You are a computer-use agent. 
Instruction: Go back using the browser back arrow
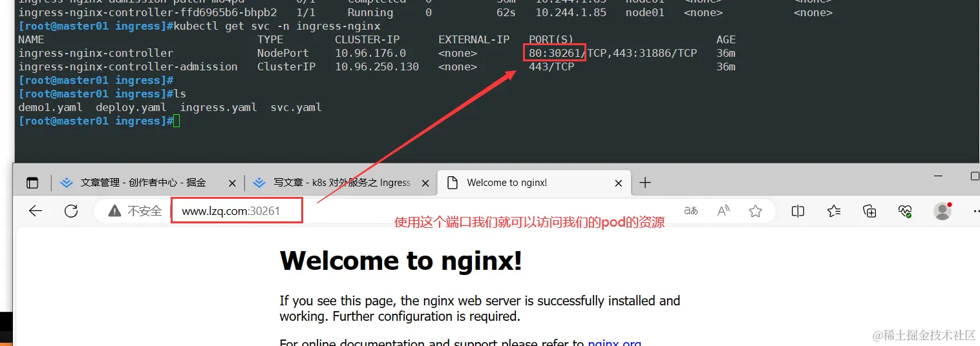click(36, 211)
